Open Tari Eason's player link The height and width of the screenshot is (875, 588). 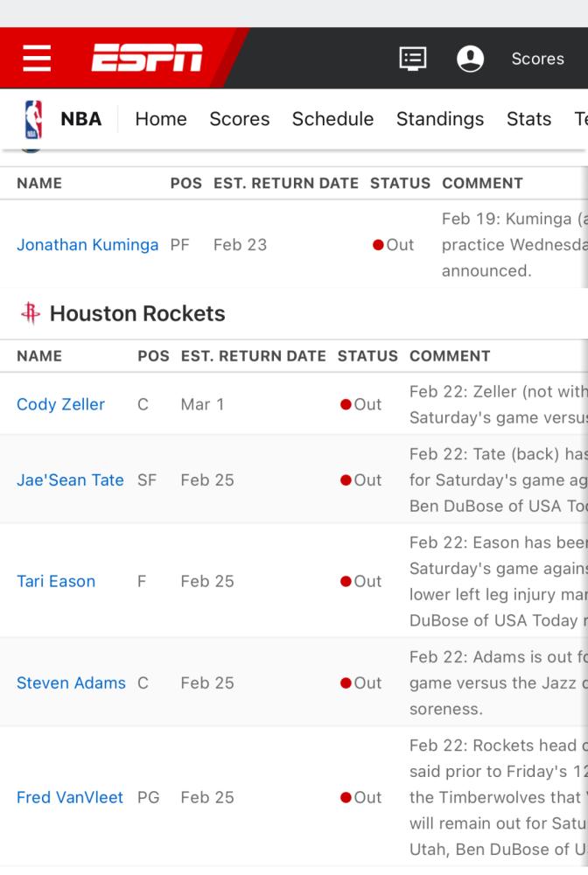pos(56,582)
